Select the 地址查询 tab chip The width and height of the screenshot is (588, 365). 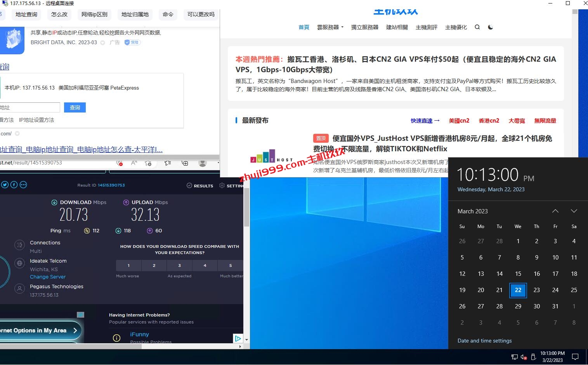point(26,14)
